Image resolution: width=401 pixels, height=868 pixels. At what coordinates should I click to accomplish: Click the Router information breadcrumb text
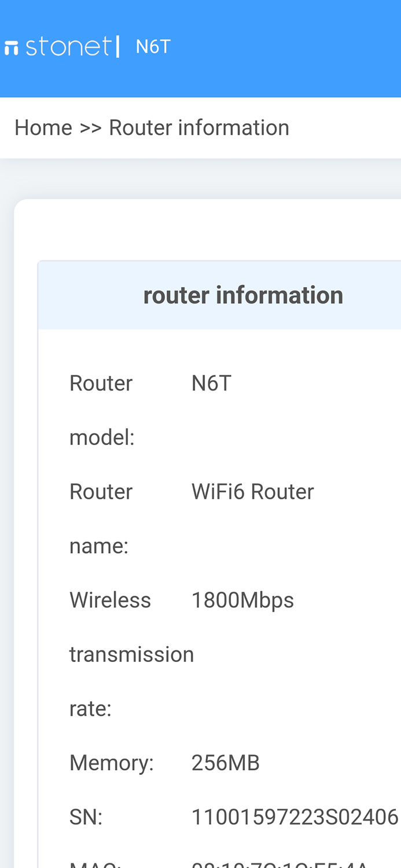pos(199,127)
